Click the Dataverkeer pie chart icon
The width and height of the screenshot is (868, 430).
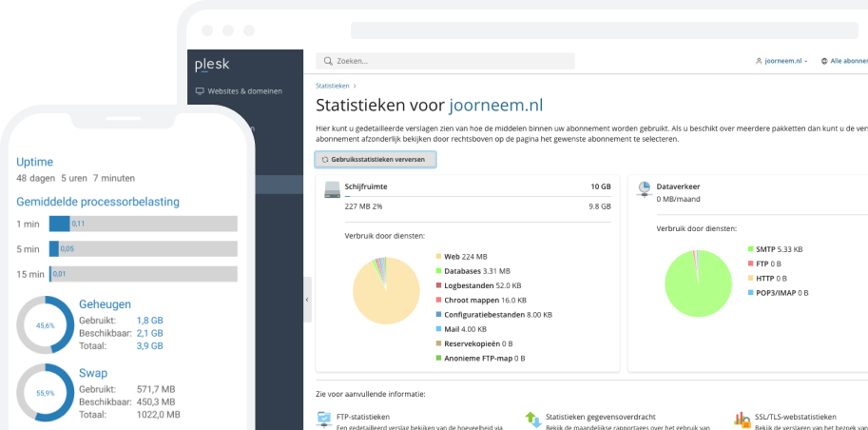[x=644, y=188]
